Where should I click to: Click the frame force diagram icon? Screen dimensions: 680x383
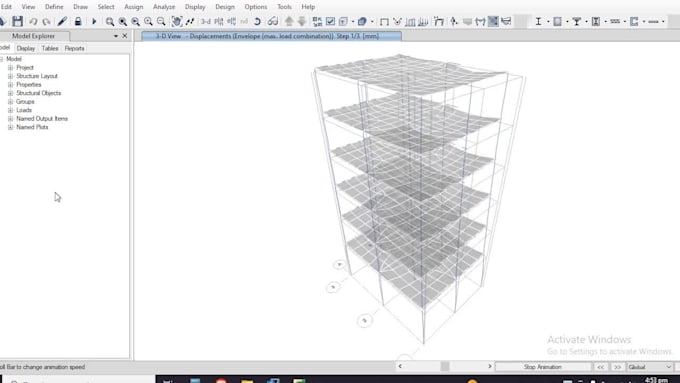coord(480,21)
